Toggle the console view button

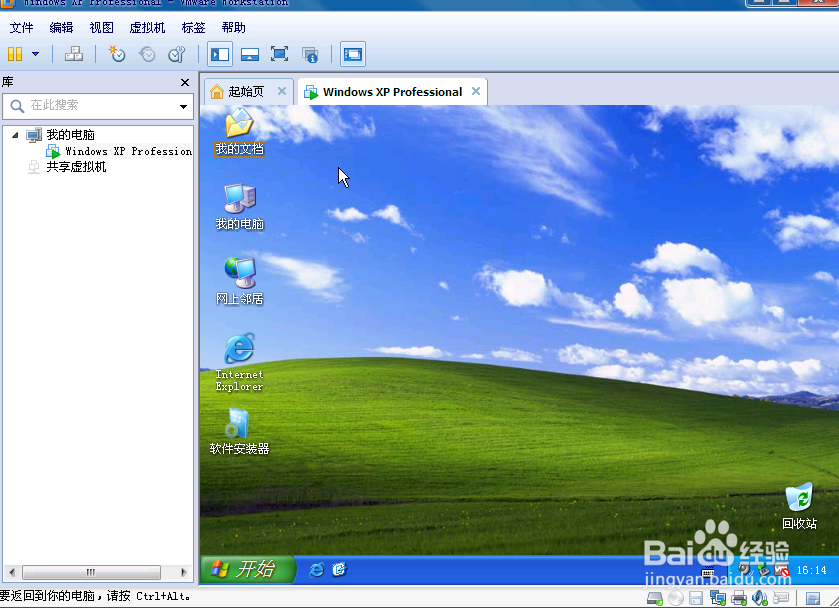pos(353,54)
